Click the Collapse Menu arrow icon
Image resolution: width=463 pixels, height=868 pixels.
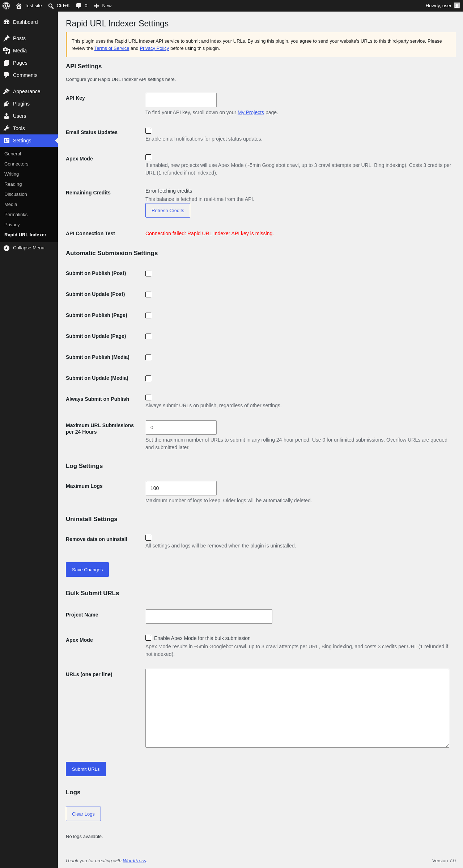tap(7, 248)
